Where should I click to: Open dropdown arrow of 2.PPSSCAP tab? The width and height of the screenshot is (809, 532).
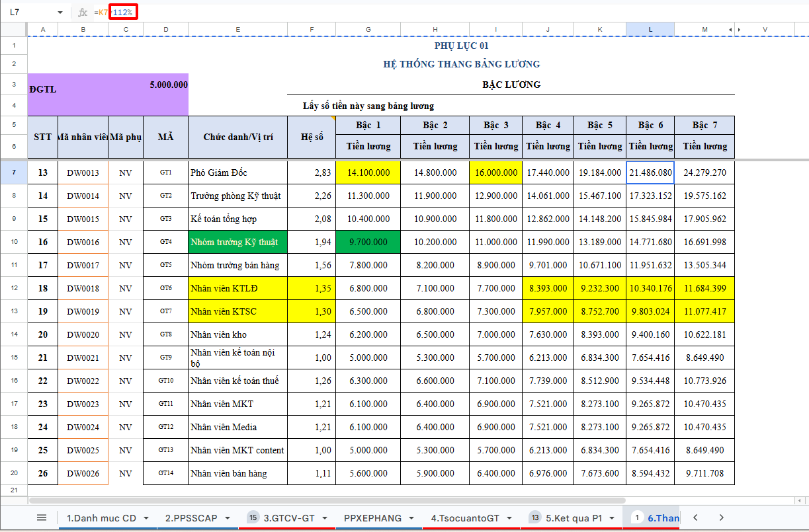coord(228,517)
